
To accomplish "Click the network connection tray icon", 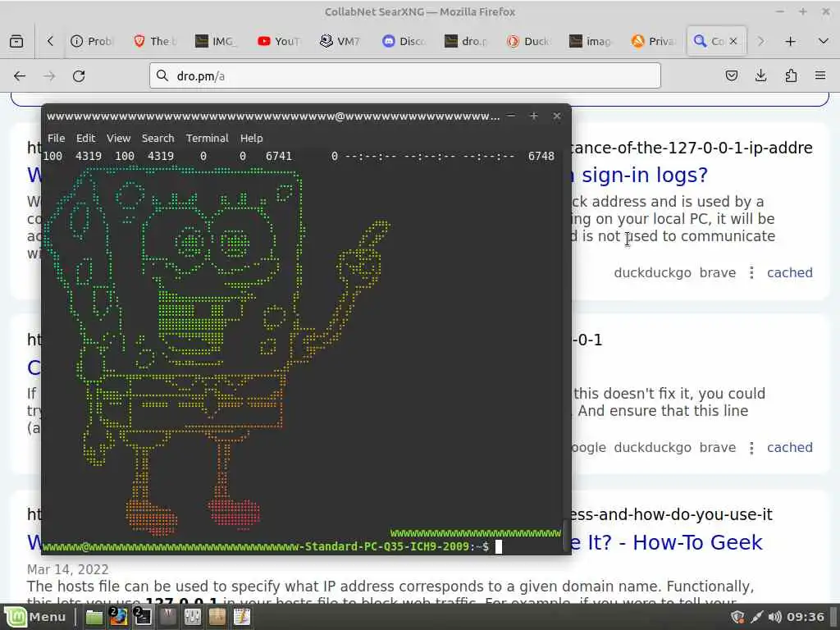I will click(756, 617).
